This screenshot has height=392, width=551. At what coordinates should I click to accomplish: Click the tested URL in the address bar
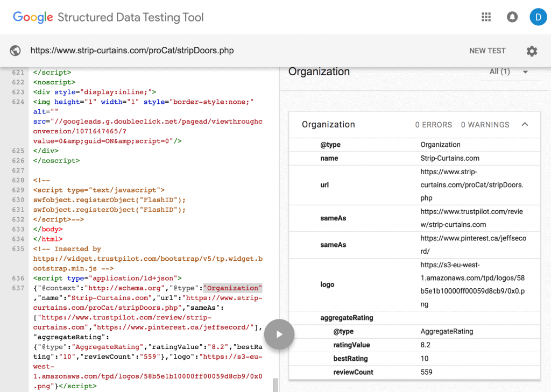[132, 51]
